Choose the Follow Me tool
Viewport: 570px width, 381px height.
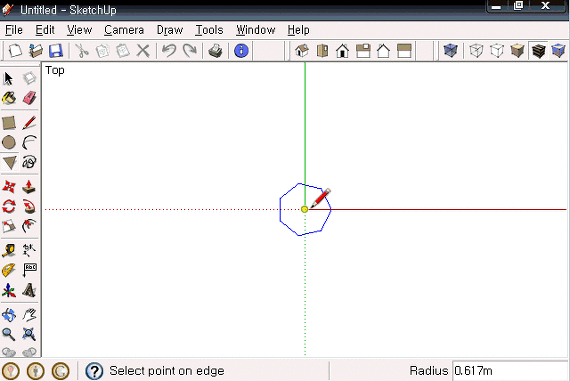coord(29,206)
